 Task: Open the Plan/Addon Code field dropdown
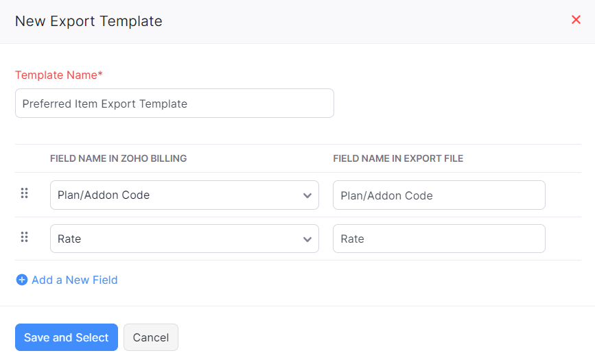point(184,195)
